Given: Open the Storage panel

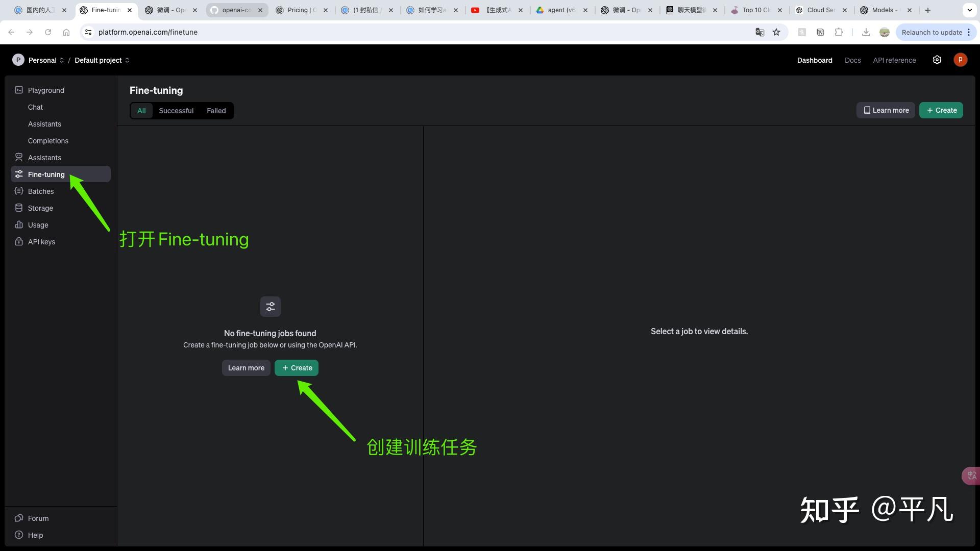Looking at the screenshot, I should (40, 208).
